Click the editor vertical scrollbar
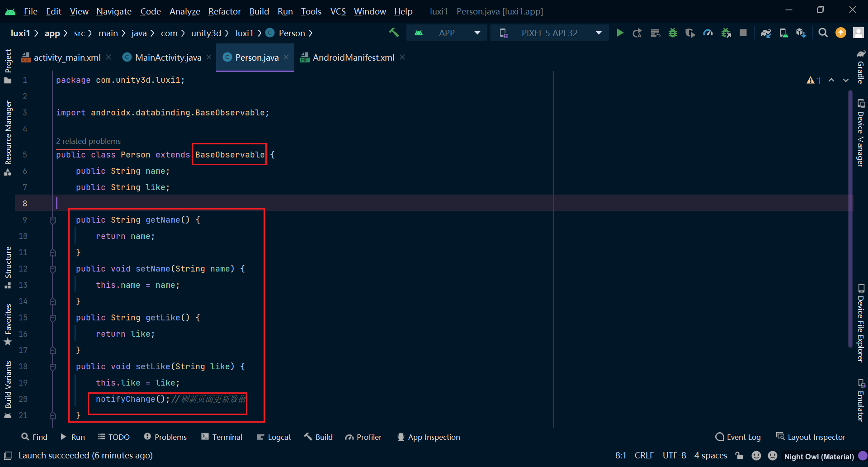The width and height of the screenshot is (868, 467). click(x=850, y=219)
